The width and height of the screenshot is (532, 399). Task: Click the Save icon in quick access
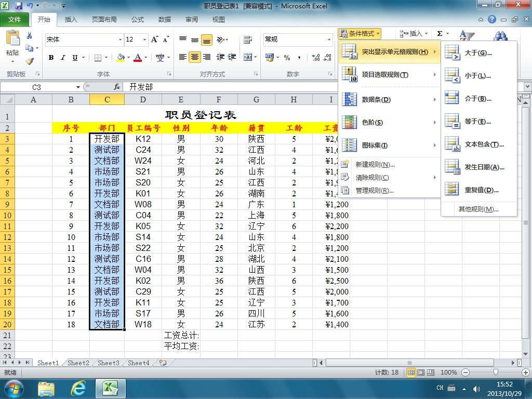(19, 5)
